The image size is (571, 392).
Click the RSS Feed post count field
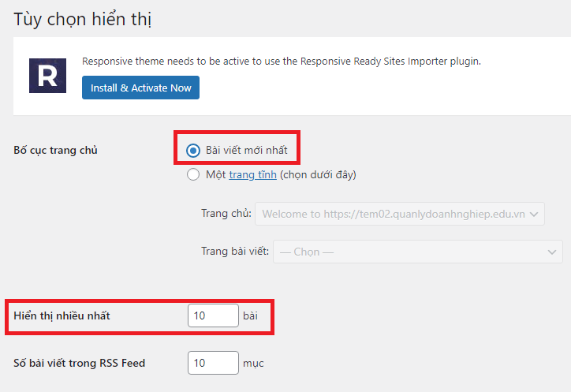(213, 363)
